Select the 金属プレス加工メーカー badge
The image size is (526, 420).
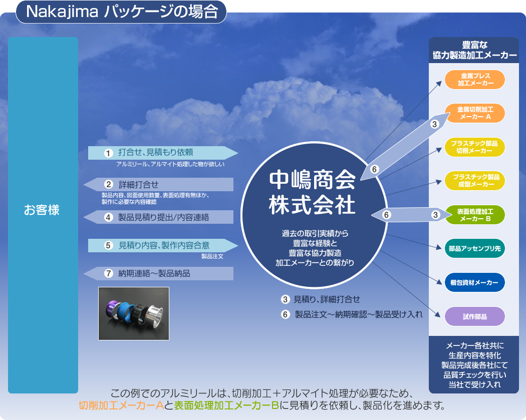[x=474, y=79]
